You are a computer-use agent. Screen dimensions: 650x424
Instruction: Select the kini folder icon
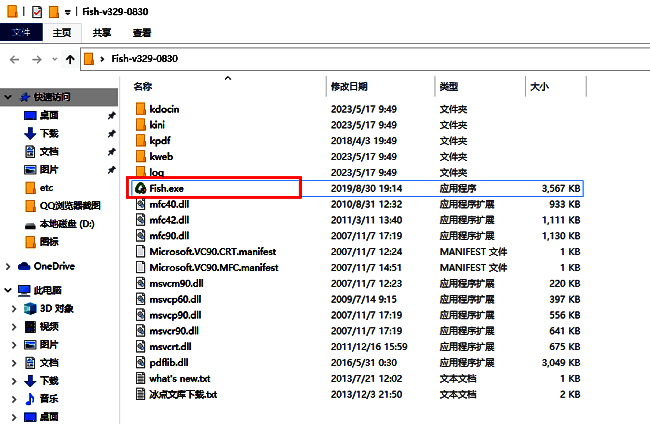pos(141,125)
